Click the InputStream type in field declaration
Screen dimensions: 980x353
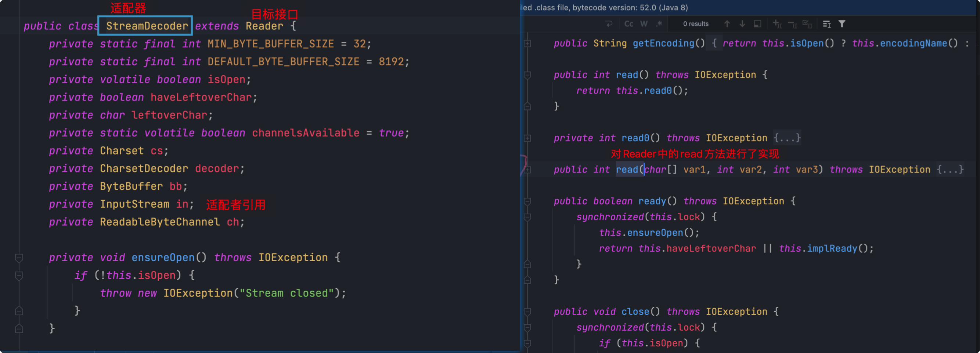tap(134, 204)
